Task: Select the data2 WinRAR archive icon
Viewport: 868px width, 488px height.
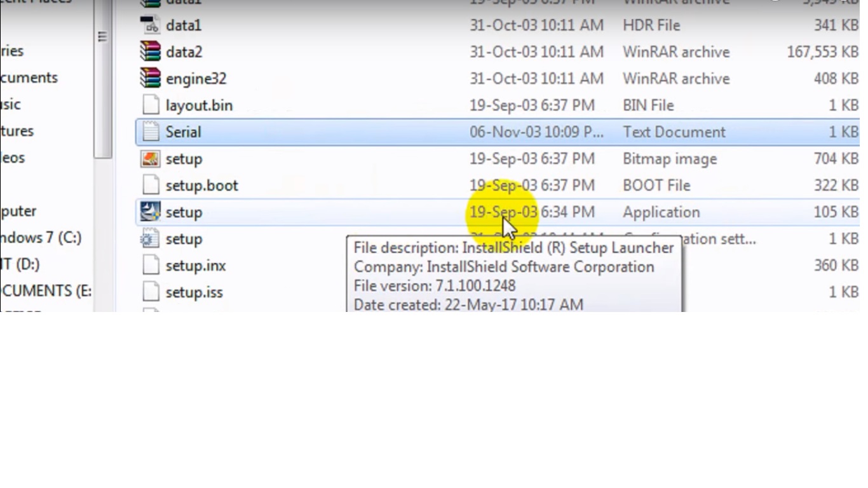Action: tap(151, 52)
